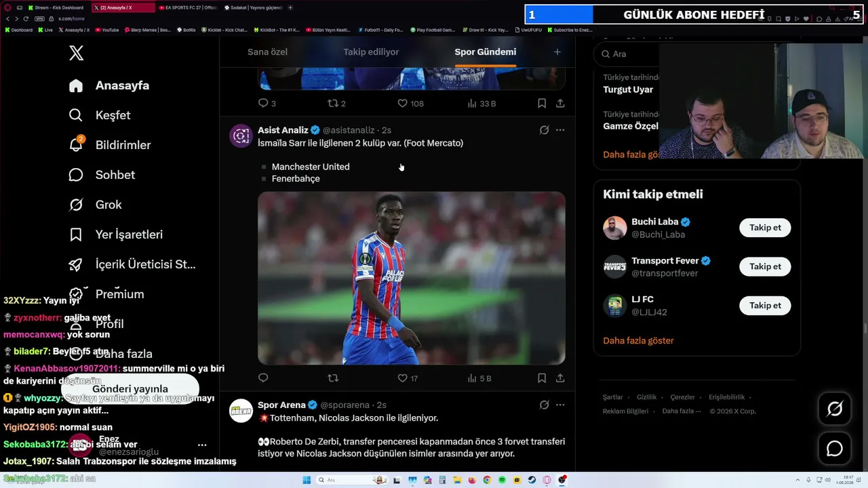Reply icon with 3 comments on top post
Screen dimensions: 868x488
coord(267,104)
